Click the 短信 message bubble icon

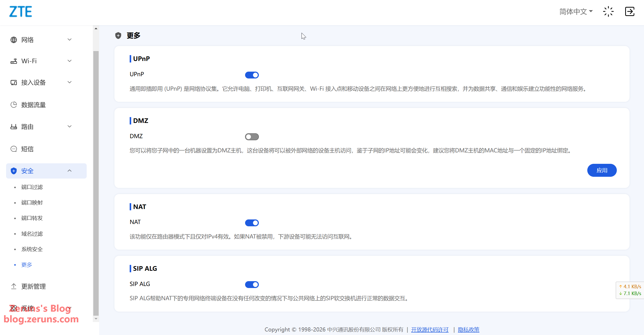pos(14,149)
